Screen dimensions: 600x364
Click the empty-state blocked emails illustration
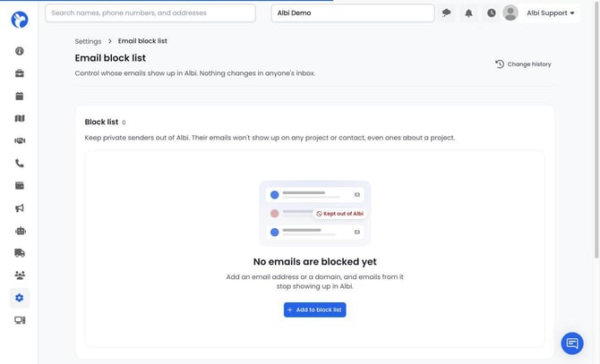[x=314, y=213]
